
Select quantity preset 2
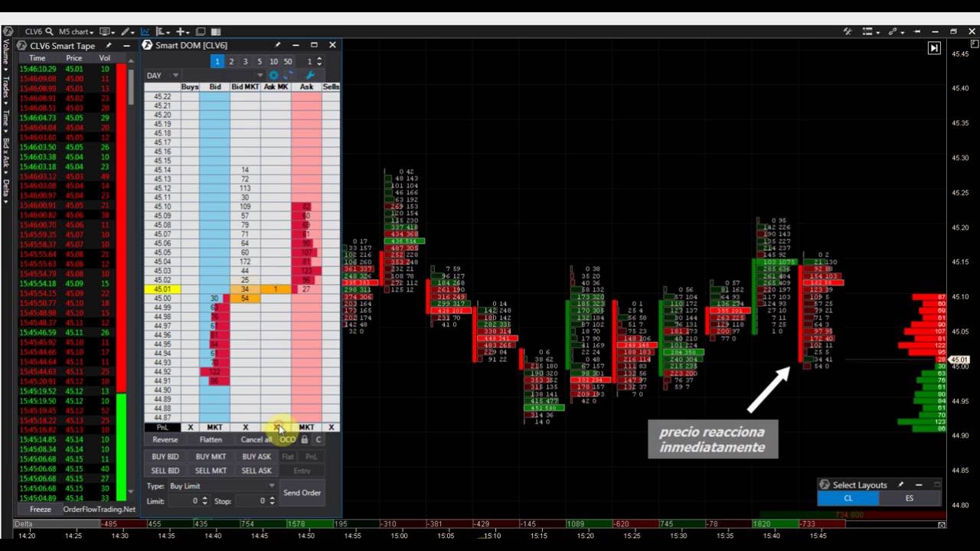tap(231, 61)
